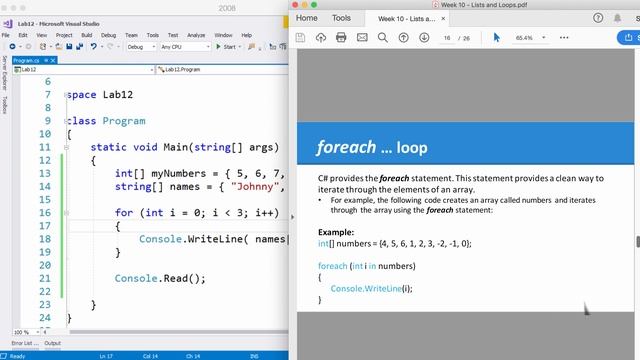Click the Navigate Forward icon in Visual Studio

point(28,47)
